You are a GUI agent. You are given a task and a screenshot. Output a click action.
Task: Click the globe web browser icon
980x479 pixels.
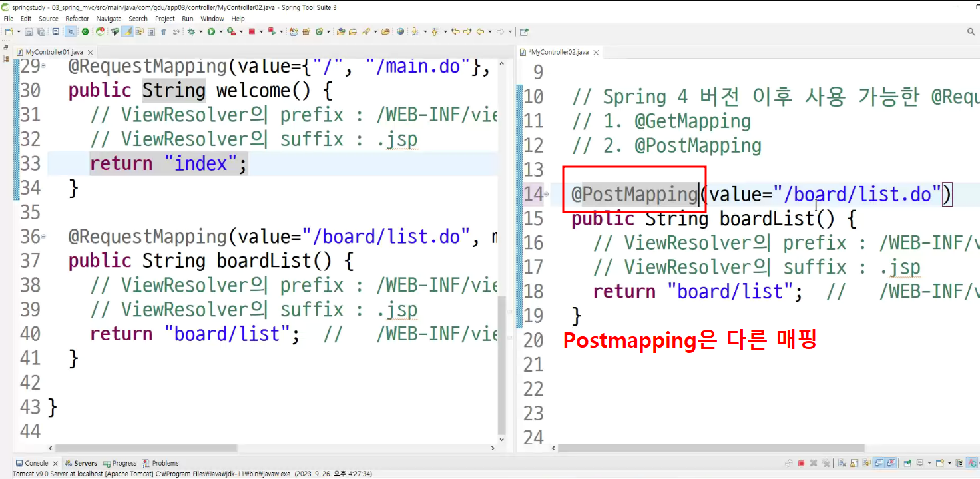point(400,31)
